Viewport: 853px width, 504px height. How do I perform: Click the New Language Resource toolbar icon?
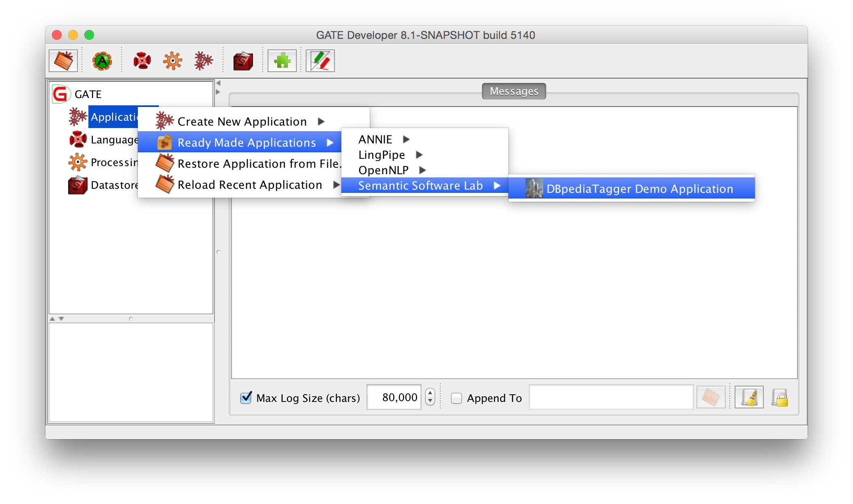[x=142, y=61]
